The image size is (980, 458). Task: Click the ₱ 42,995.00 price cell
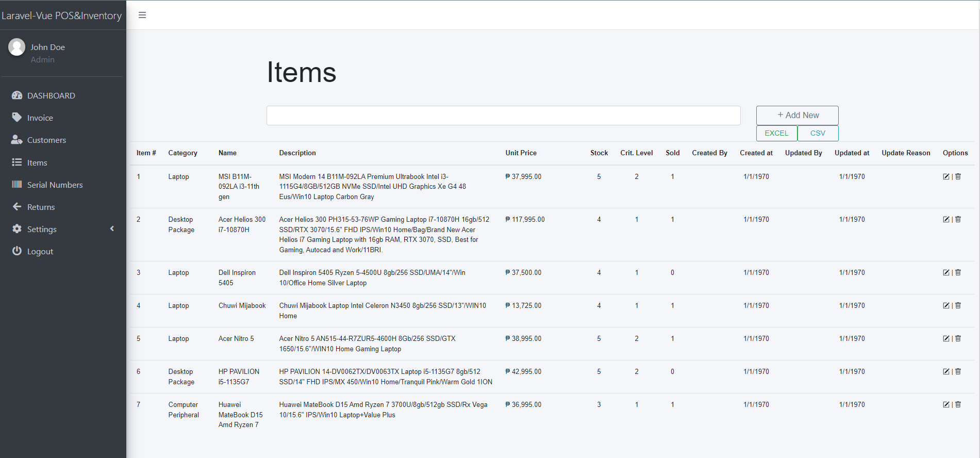click(523, 371)
